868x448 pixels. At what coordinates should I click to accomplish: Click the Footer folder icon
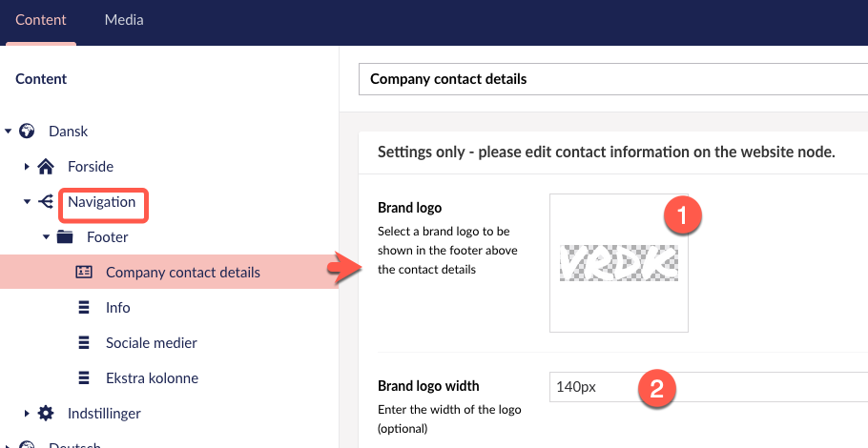coord(65,236)
